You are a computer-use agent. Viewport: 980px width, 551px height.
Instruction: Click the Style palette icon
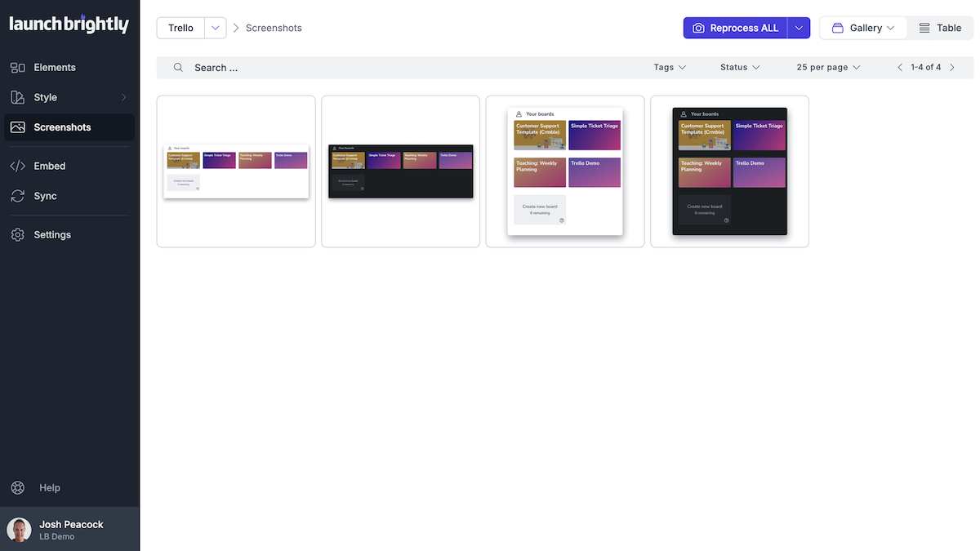pyautogui.click(x=18, y=97)
